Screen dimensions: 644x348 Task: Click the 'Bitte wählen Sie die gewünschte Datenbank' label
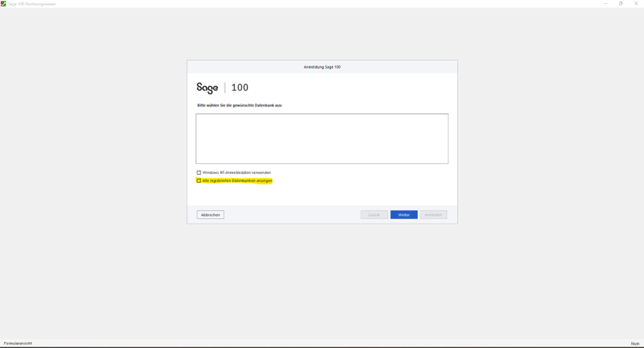pyautogui.click(x=239, y=105)
